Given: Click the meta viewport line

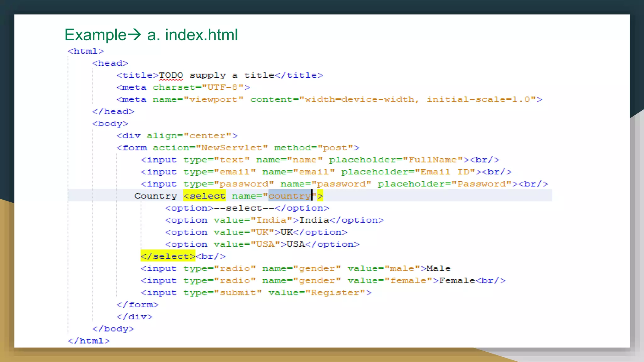Looking at the screenshot, I should click(329, 100).
